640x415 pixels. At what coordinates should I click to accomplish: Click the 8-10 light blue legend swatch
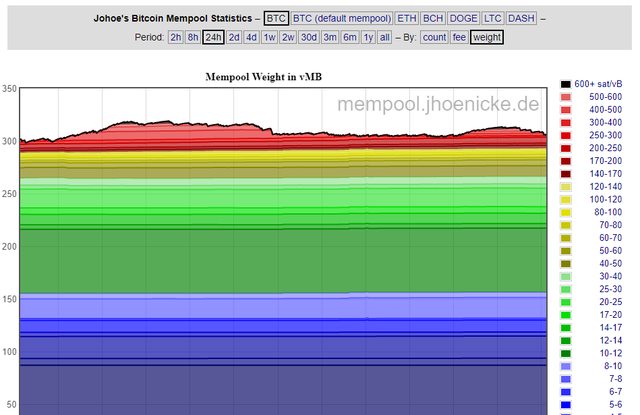[566, 366]
